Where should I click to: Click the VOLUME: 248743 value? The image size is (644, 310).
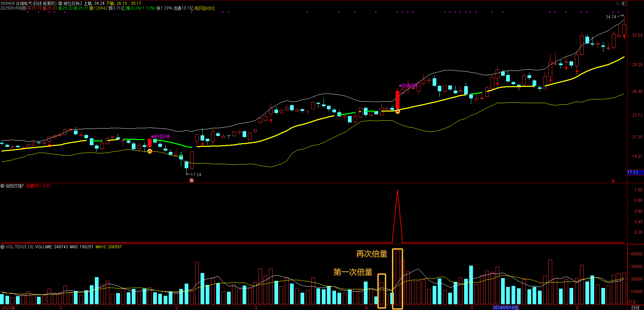pos(51,247)
